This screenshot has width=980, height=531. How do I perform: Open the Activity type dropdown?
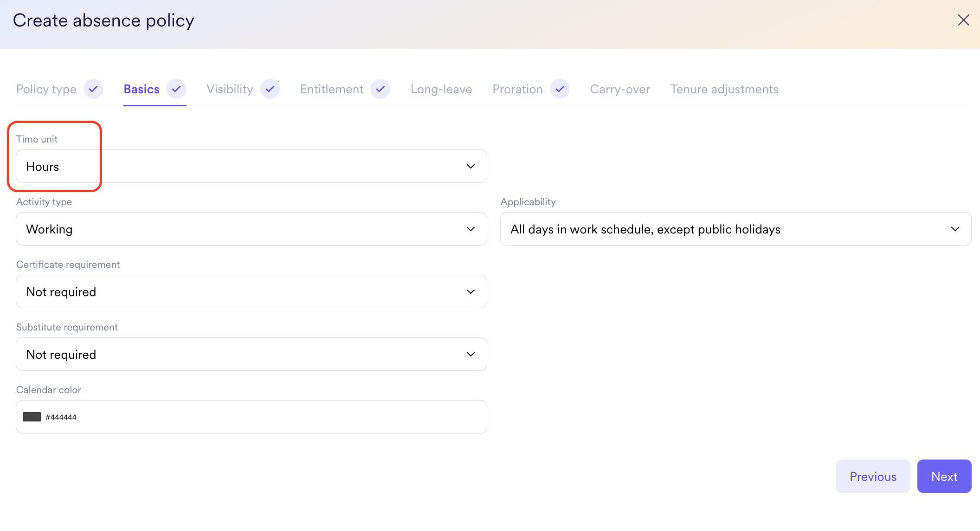pyautogui.click(x=251, y=229)
